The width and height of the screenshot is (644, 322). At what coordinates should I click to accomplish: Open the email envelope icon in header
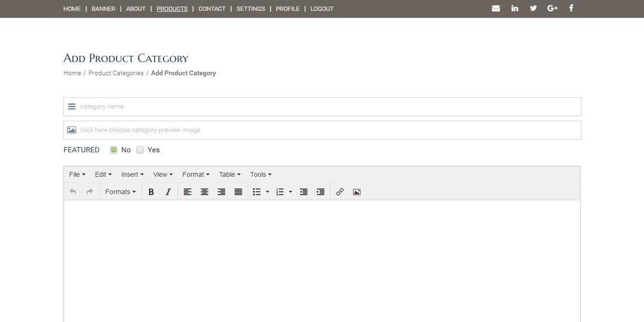tap(496, 8)
